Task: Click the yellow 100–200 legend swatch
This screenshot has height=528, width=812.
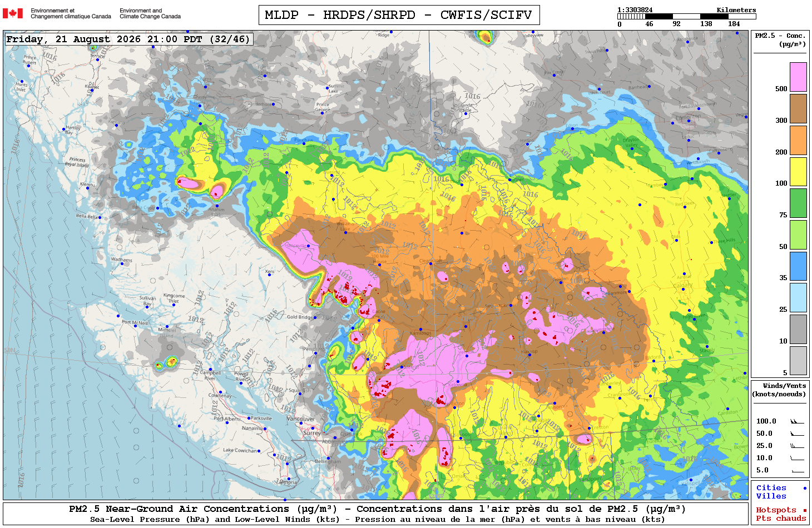Action: tap(798, 172)
